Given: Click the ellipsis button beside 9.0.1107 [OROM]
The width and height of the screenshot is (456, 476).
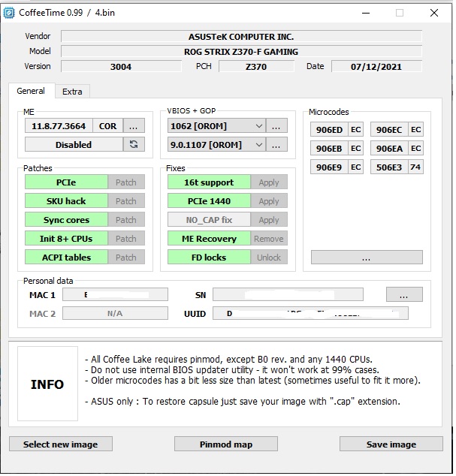Looking at the screenshot, I should click(x=276, y=144).
